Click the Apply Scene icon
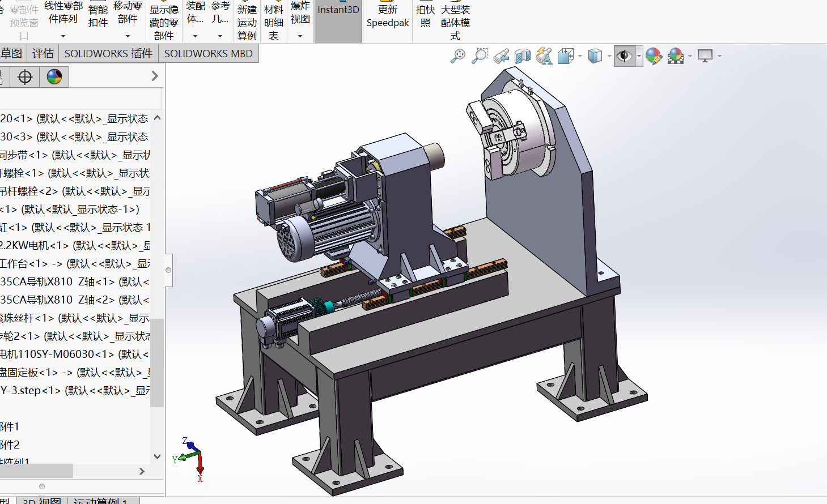827x504 pixels. [675, 56]
